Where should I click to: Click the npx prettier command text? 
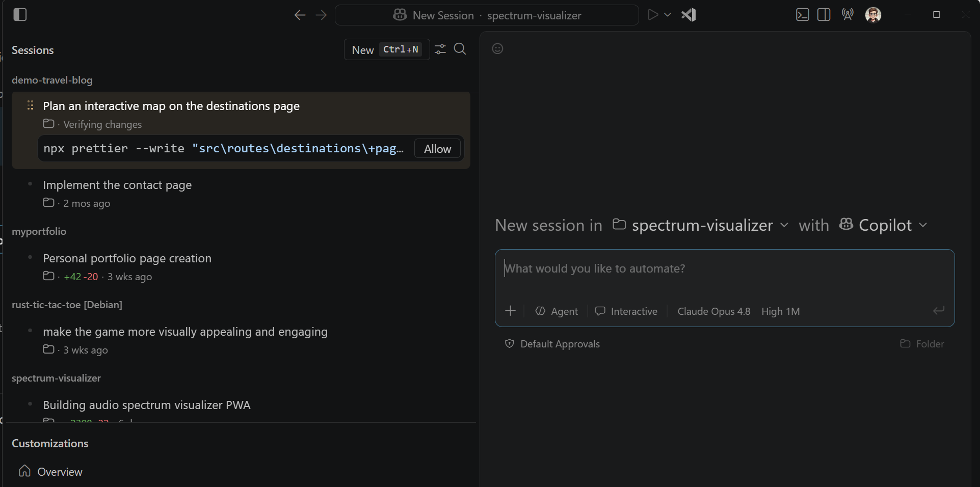coord(223,148)
